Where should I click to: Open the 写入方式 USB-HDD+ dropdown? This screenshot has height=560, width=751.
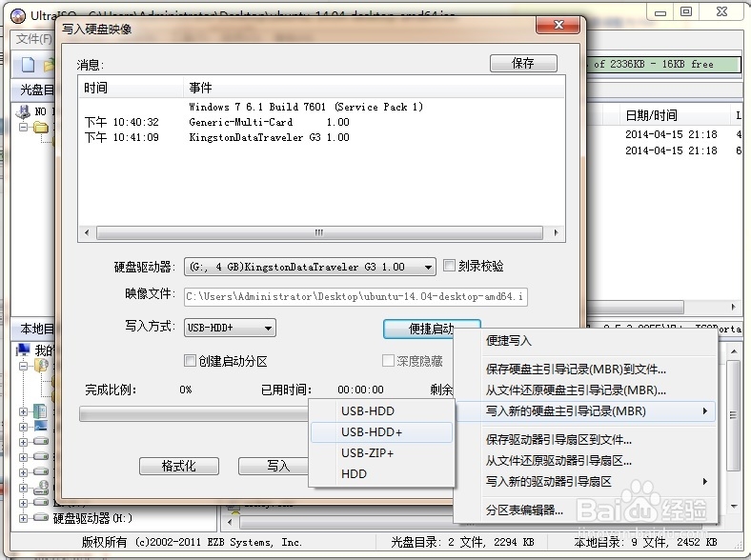230,328
